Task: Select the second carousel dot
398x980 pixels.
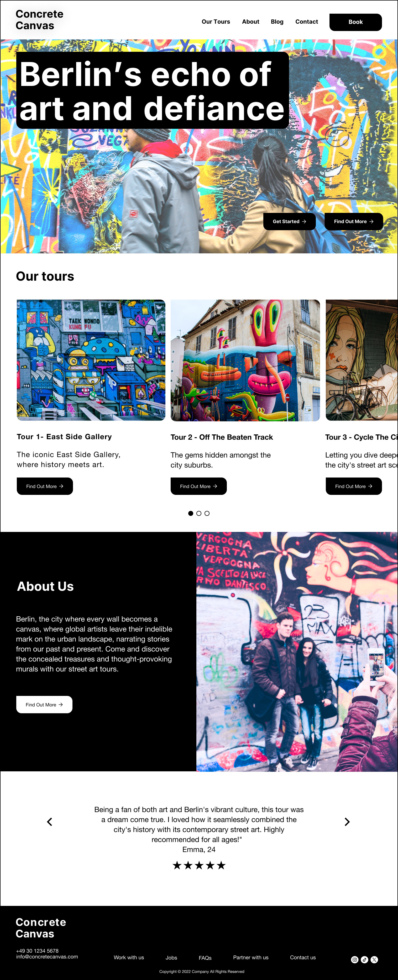Action: pyautogui.click(x=199, y=513)
